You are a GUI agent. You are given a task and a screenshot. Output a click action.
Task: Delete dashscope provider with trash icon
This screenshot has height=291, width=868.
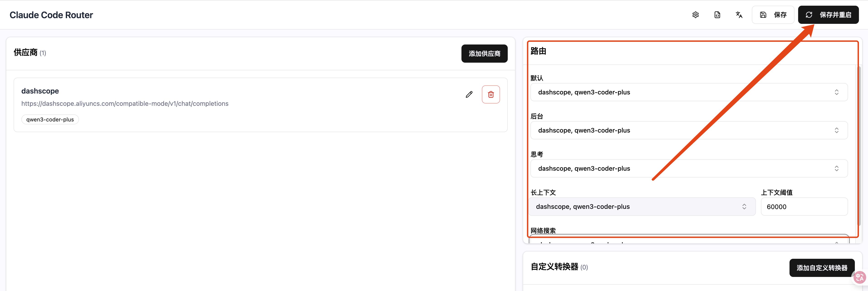[491, 94]
